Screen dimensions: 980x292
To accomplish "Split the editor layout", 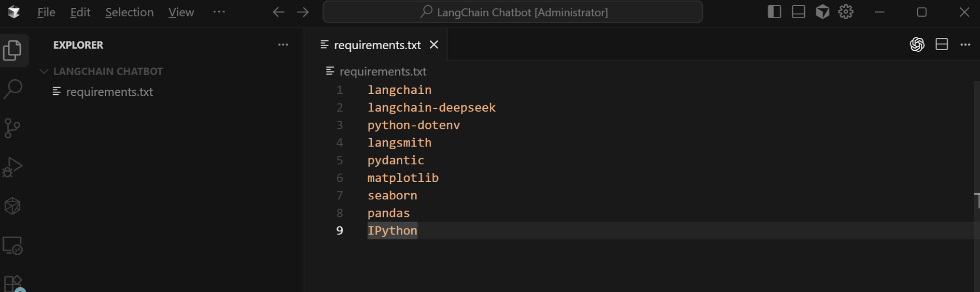I will point(942,45).
